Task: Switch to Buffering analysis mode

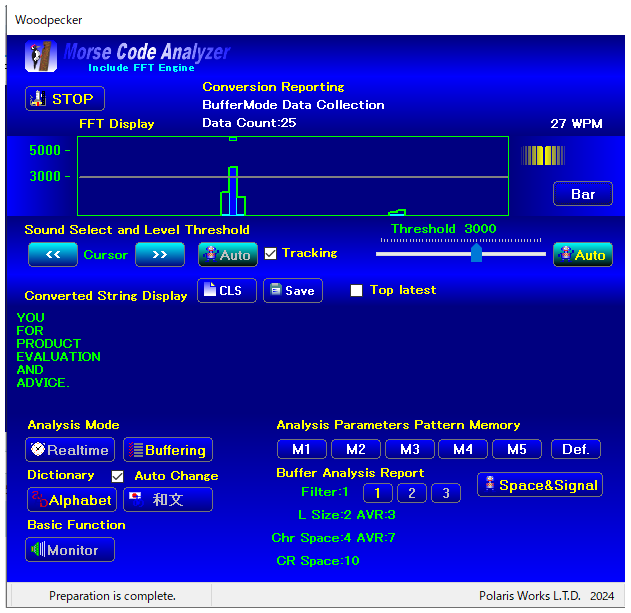Action: [168, 450]
